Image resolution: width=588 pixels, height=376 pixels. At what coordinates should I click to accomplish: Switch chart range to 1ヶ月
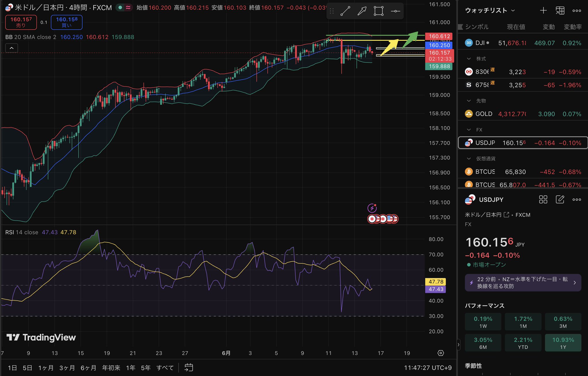click(46, 368)
